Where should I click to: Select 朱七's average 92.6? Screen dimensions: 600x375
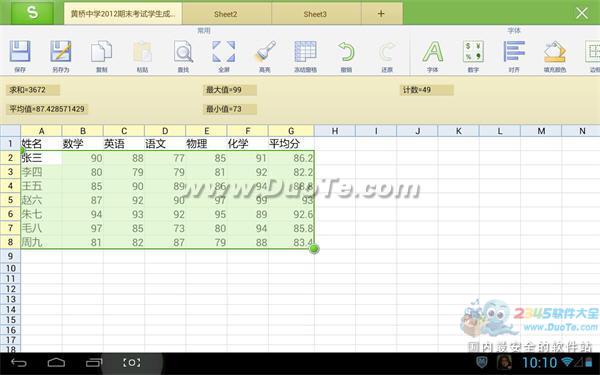click(x=291, y=214)
